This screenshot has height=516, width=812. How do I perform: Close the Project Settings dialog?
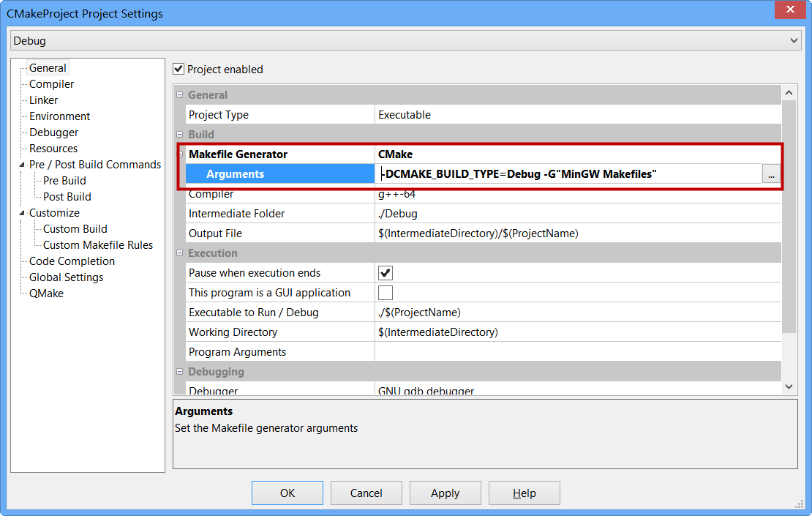pyautogui.click(x=790, y=10)
